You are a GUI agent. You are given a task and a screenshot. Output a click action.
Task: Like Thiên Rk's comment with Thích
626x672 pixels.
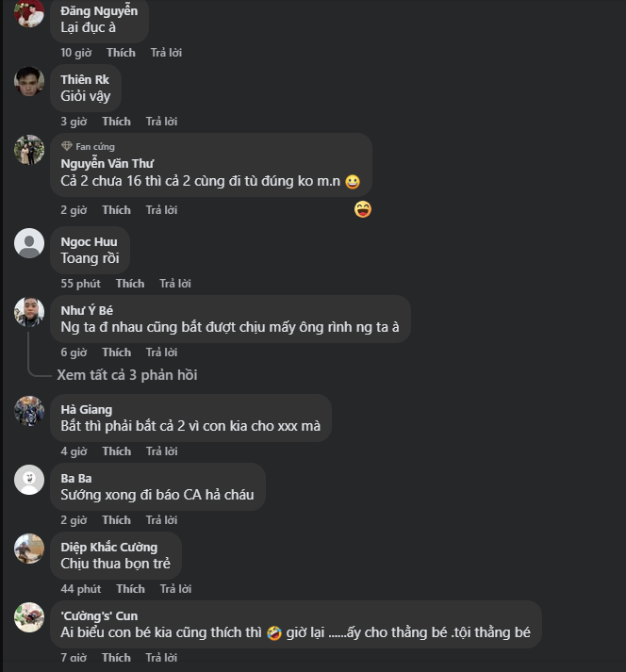(x=116, y=122)
